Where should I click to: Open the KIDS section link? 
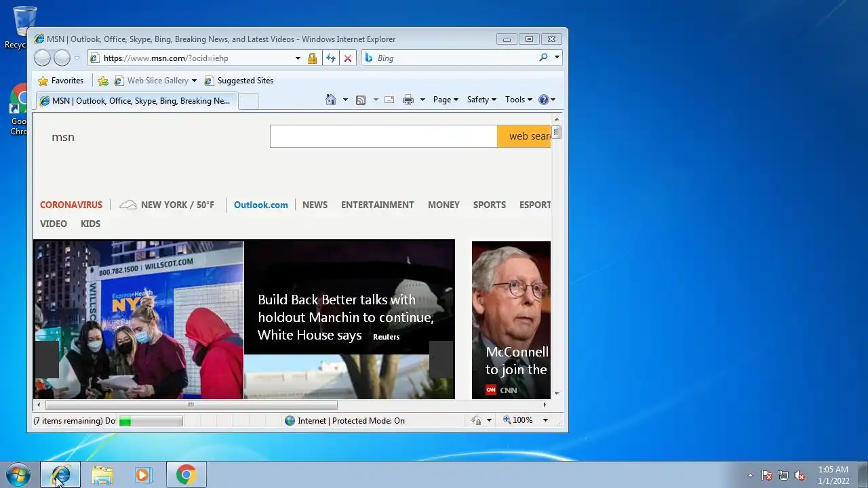coord(90,224)
